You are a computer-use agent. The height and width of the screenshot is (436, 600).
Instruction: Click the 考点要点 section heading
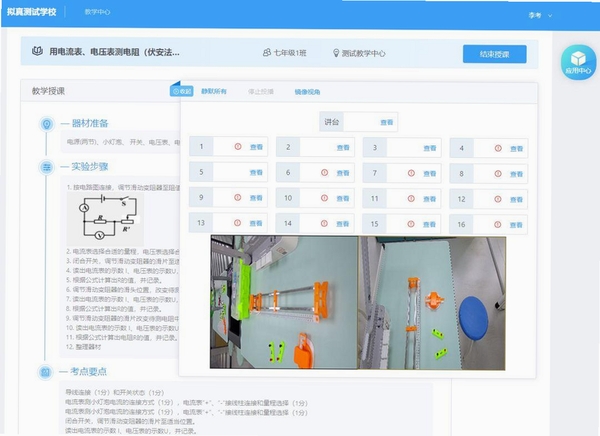pyautogui.click(x=88, y=371)
